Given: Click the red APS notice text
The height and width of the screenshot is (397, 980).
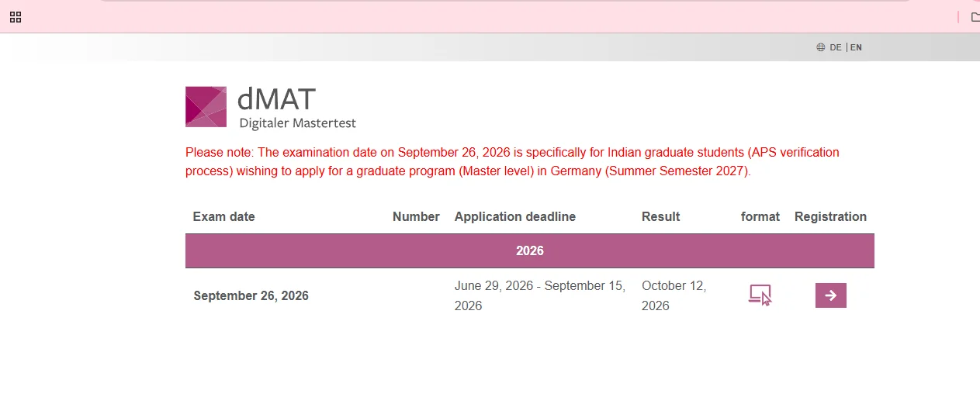Looking at the screenshot, I should pos(512,162).
